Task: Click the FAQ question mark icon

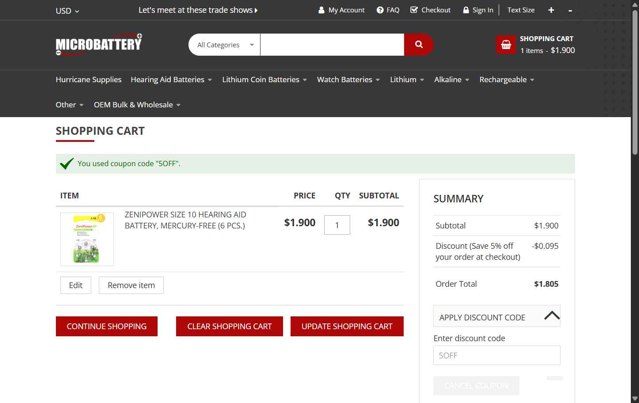Action: pyautogui.click(x=380, y=10)
